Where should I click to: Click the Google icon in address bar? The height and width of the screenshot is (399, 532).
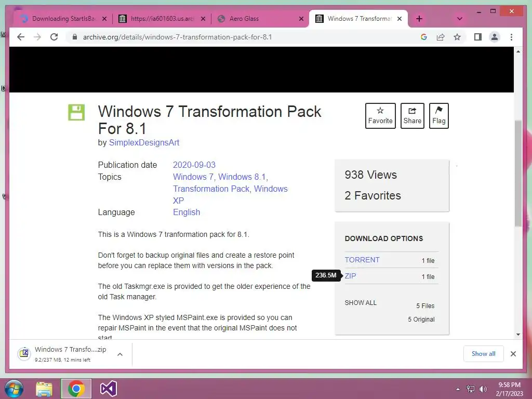[x=424, y=37]
